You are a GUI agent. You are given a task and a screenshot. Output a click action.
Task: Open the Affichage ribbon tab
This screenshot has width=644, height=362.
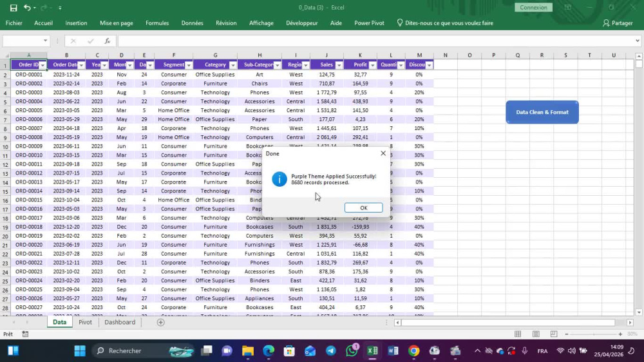point(261,23)
